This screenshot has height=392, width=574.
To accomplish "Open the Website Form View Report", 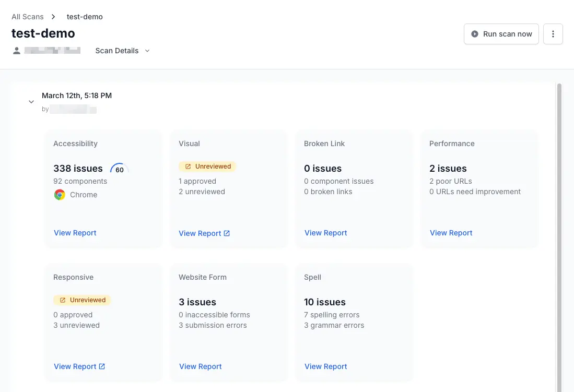I will [x=201, y=366].
